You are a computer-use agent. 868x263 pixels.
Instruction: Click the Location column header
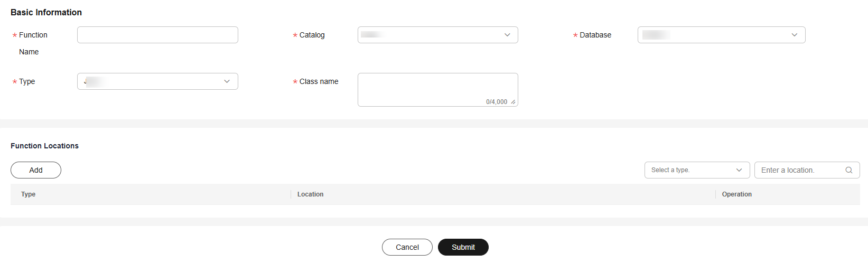pos(310,194)
